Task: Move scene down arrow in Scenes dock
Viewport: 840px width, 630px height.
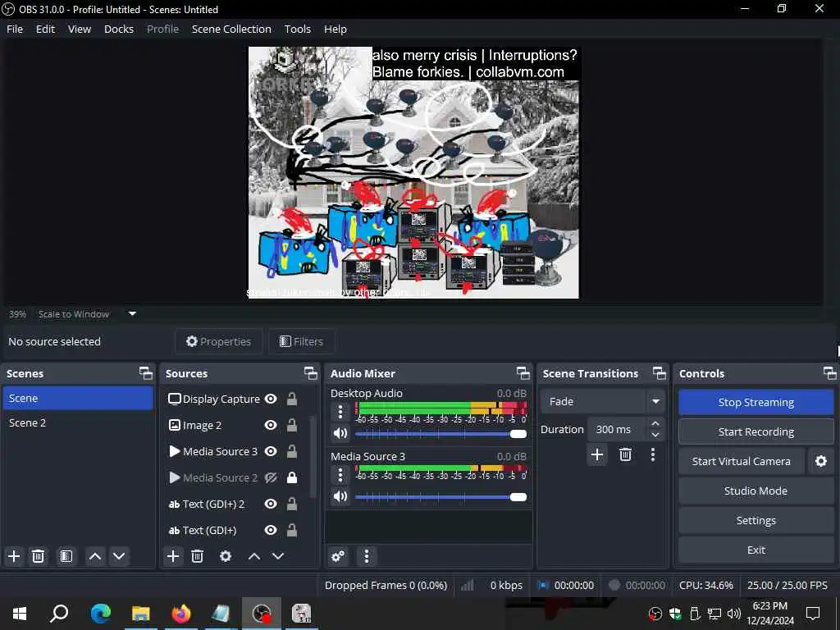Action: [119, 556]
